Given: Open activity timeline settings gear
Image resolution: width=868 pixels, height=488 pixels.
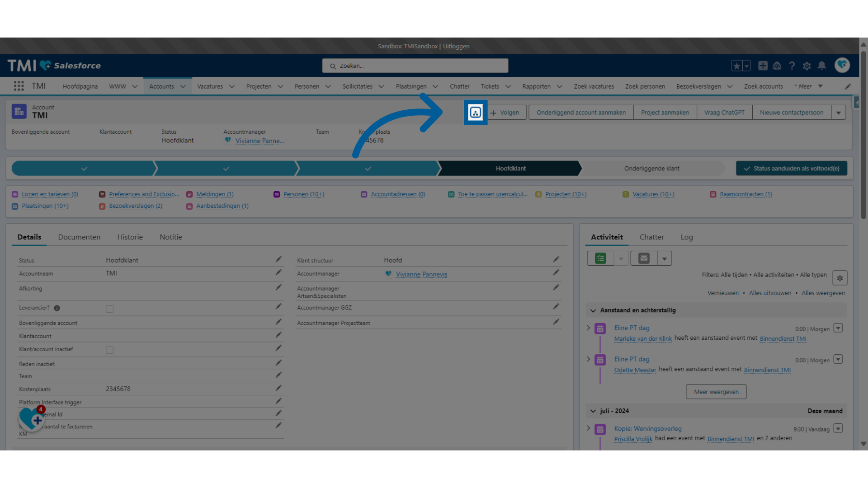Looking at the screenshot, I should (x=840, y=278).
